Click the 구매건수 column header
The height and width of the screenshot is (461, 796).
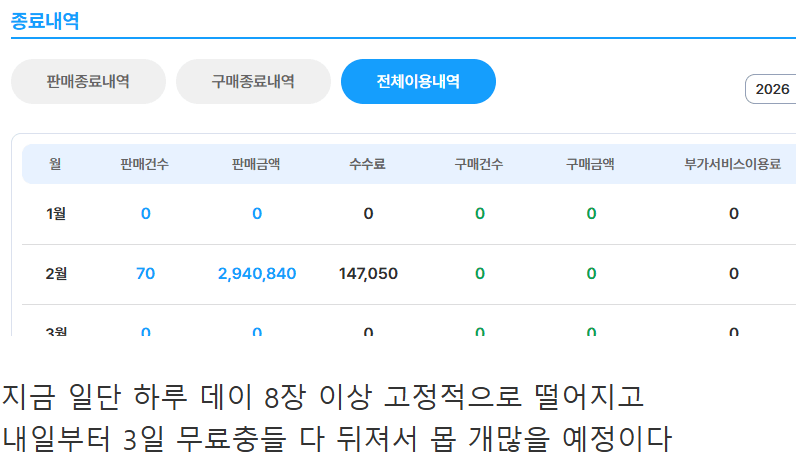tap(479, 164)
